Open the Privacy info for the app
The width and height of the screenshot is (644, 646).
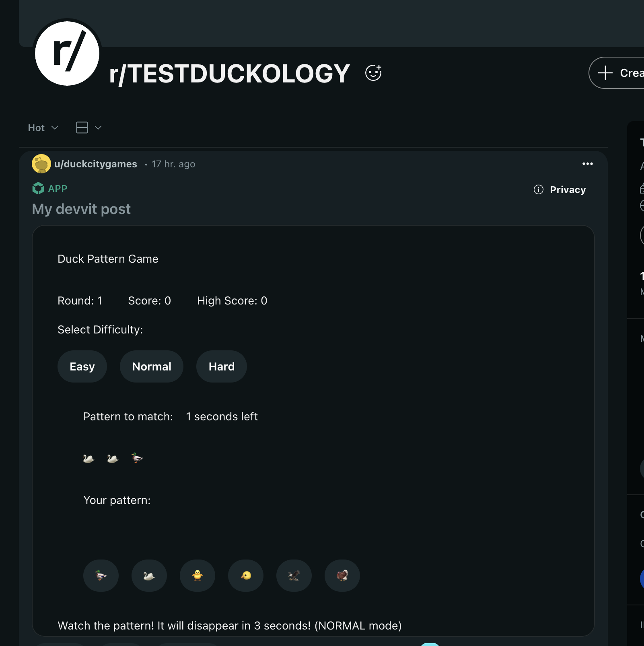(560, 189)
